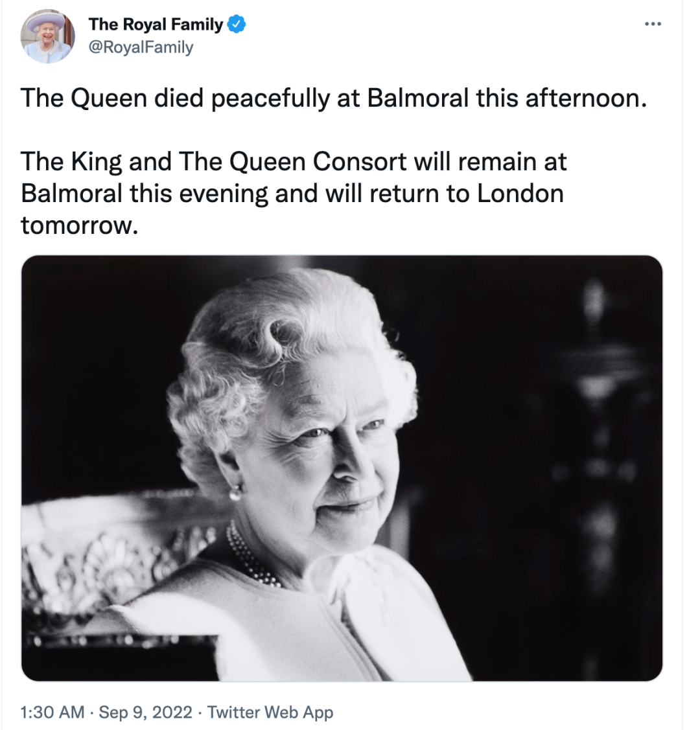Click the Sep 9, 2022 date
This screenshot has height=730, width=700.
coord(146,713)
